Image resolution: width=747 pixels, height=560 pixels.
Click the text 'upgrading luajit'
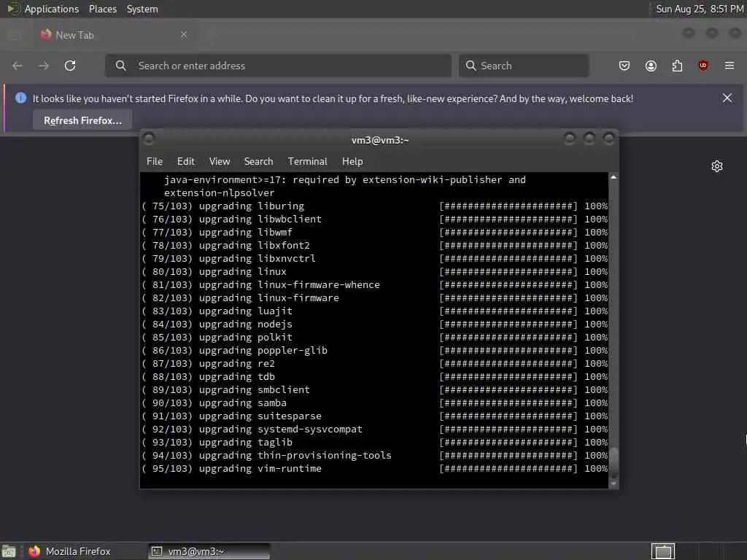(245, 311)
